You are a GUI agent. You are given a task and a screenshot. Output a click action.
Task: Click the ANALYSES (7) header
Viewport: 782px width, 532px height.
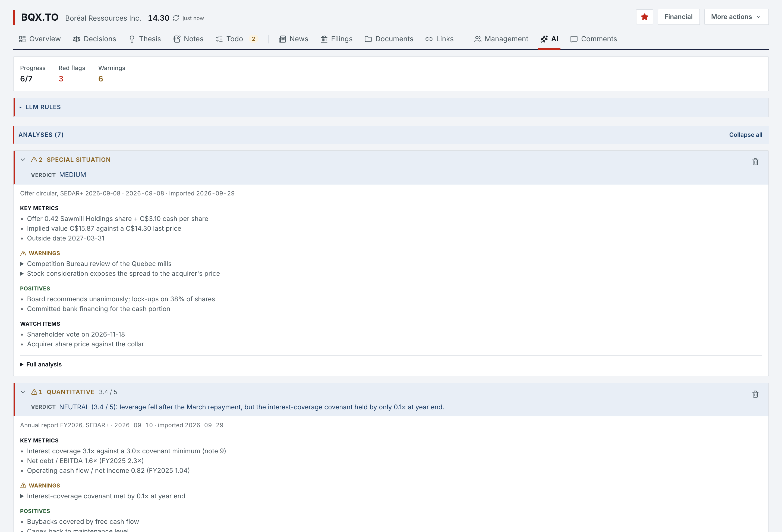[x=41, y=135]
